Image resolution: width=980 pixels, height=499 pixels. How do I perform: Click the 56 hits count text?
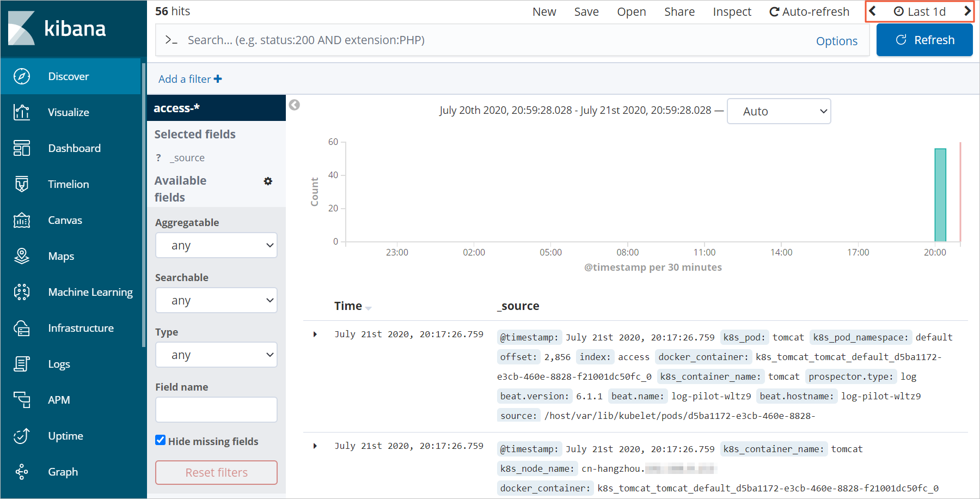tap(173, 11)
